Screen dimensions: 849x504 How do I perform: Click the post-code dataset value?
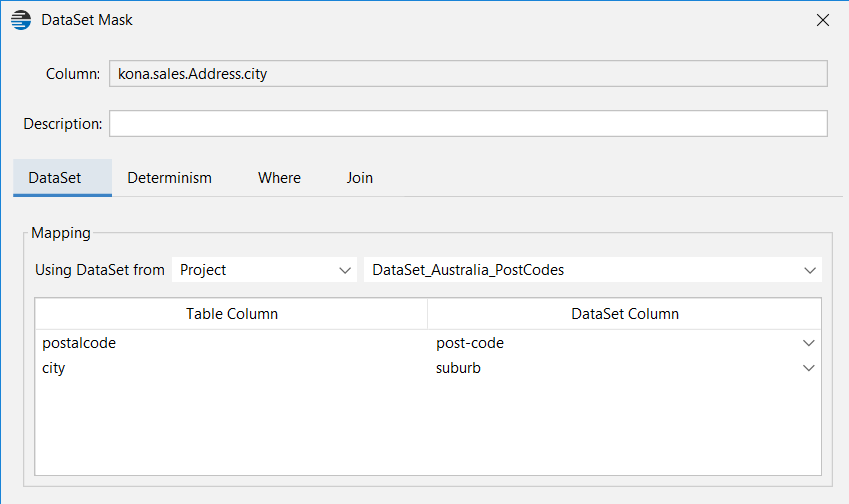tap(470, 343)
